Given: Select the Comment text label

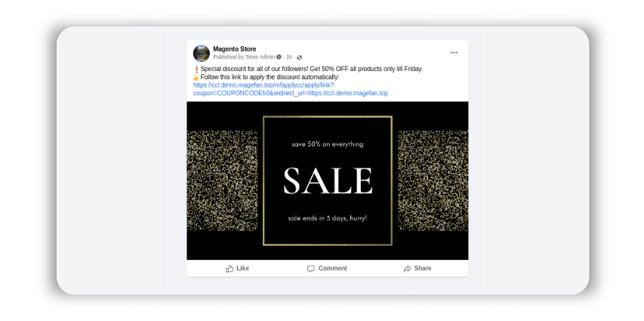Looking at the screenshot, I should click(333, 268).
